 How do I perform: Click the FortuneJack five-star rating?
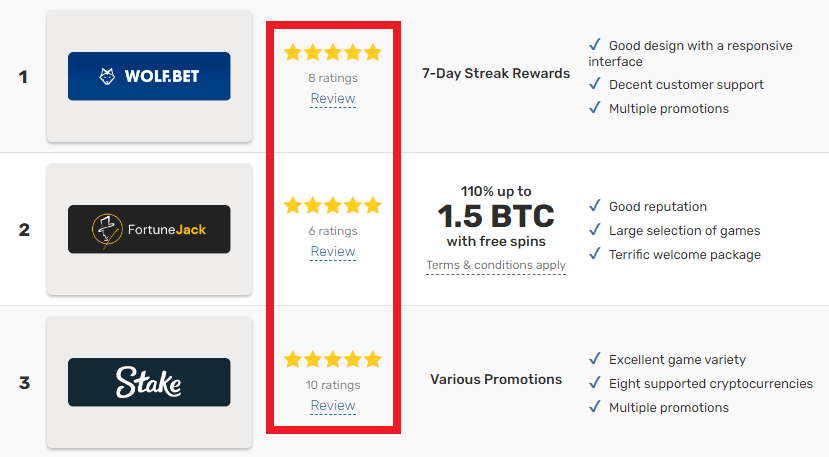[x=333, y=205]
